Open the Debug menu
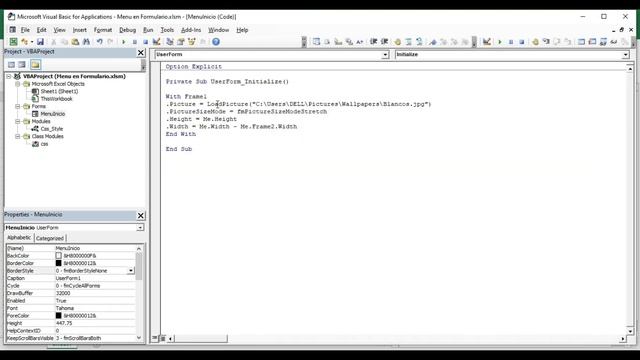 (x=127, y=30)
